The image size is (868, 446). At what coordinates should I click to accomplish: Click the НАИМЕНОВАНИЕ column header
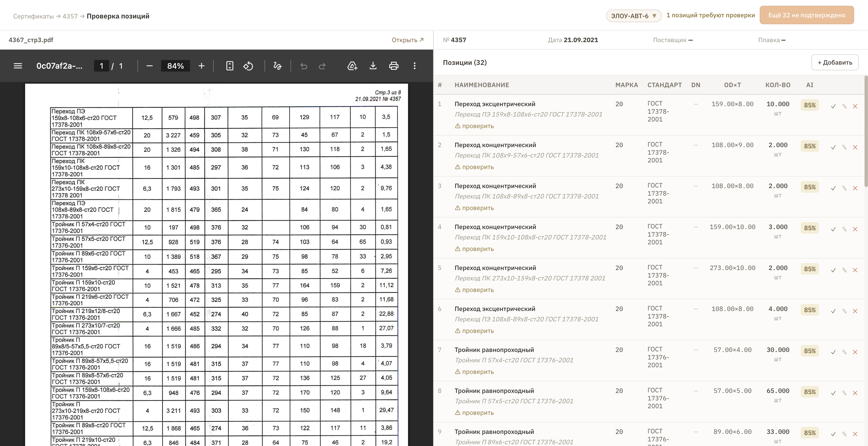pyautogui.click(x=482, y=85)
